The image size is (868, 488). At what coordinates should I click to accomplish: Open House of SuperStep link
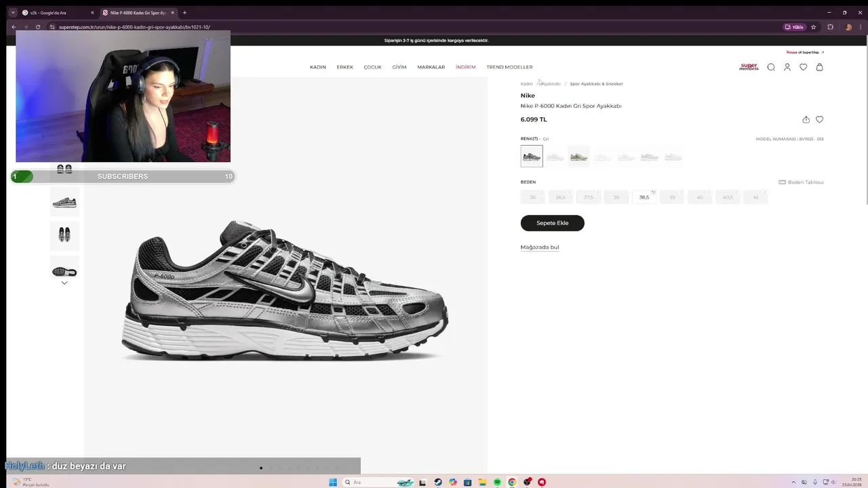pyautogui.click(x=805, y=52)
